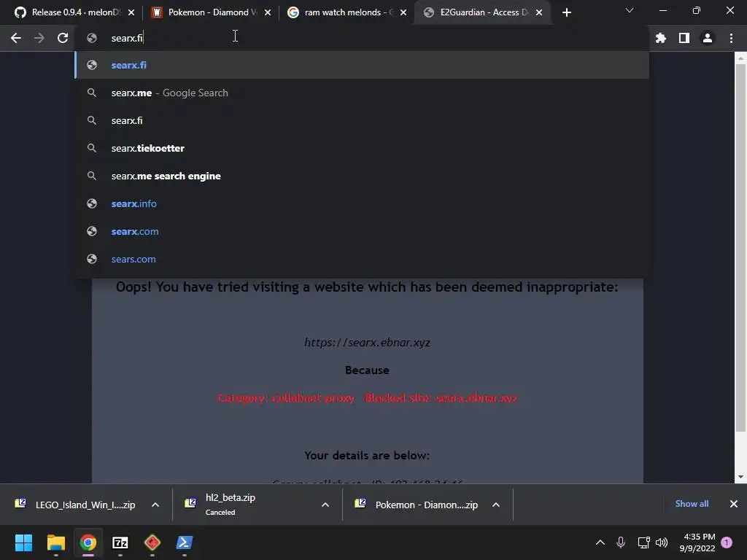The height and width of the screenshot is (560, 747).
Task: Open File Explorer from the taskbar
Action: coord(55,542)
